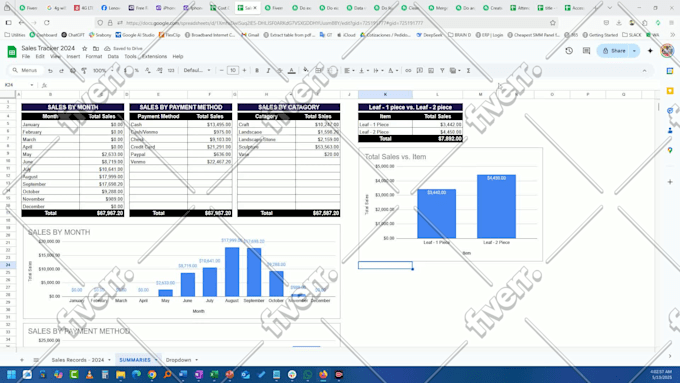The height and width of the screenshot is (383, 680).
Task: Open Google Calendar in side panel
Action: [670, 71]
